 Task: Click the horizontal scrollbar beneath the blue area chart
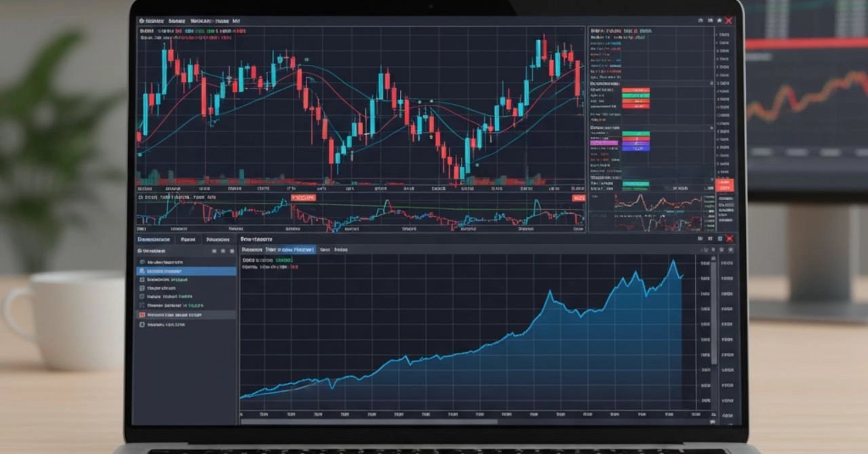(370, 421)
